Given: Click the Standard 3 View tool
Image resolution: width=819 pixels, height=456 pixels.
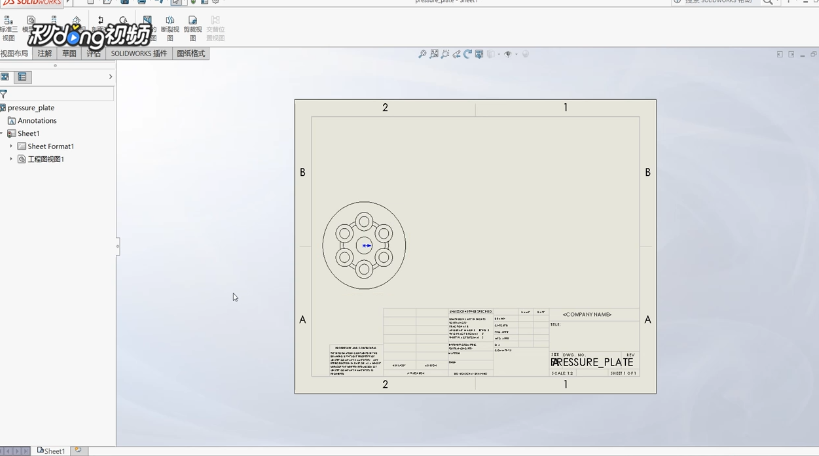Looking at the screenshot, I should [8, 28].
